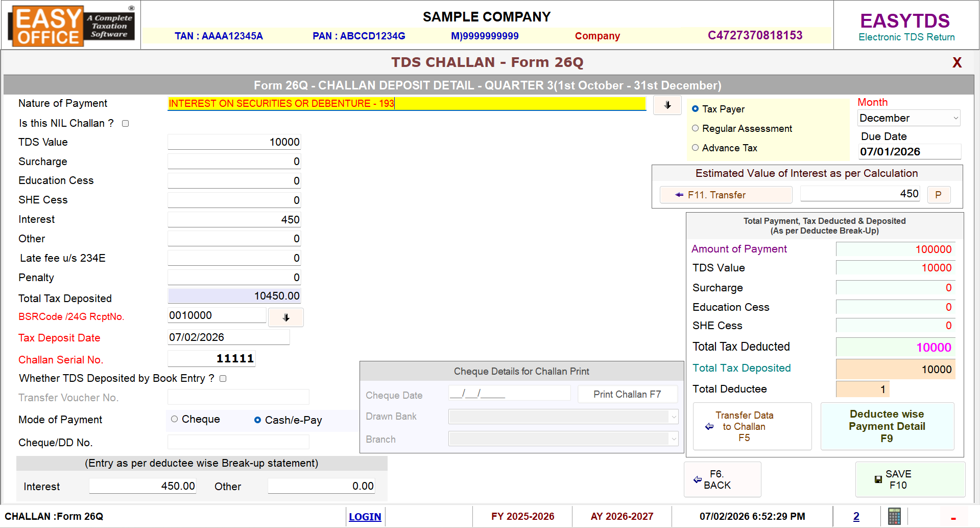Click the P button beside estimated interest
Viewport: 980px width, 528px height.
[938, 195]
